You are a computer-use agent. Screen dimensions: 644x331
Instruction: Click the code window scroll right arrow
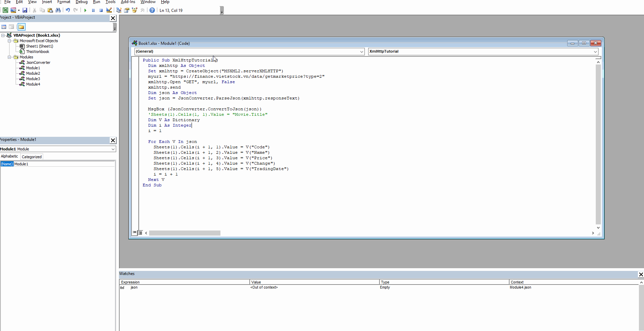pyautogui.click(x=593, y=233)
